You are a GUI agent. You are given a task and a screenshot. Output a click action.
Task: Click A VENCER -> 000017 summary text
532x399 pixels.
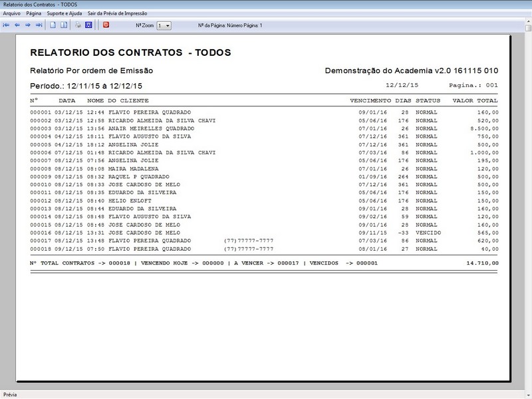click(x=267, y=263)
